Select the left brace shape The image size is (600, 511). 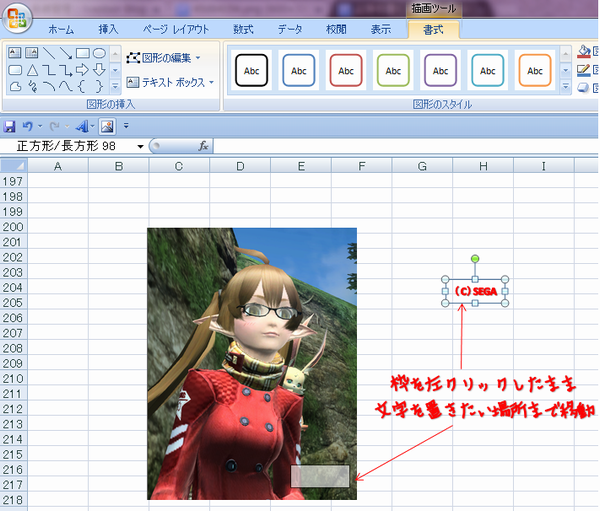[82, 87]
